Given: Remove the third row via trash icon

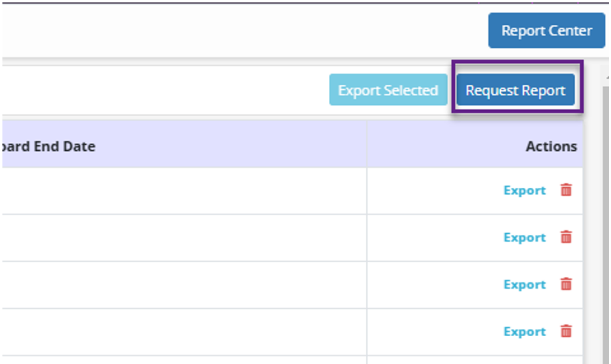Looking at the screenshot, I should (x=566, y=284).
